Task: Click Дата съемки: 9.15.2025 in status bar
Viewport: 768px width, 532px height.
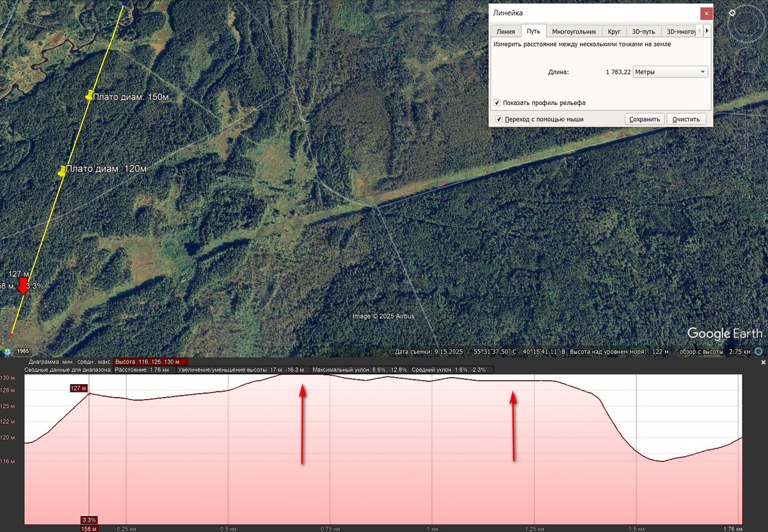Action: [x=430, y=351]
